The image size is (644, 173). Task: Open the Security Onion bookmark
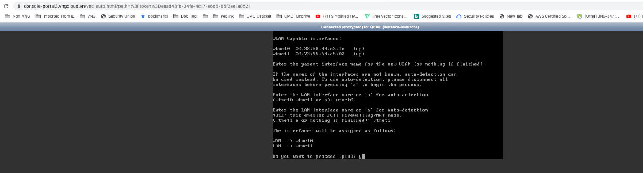[118, 16]
